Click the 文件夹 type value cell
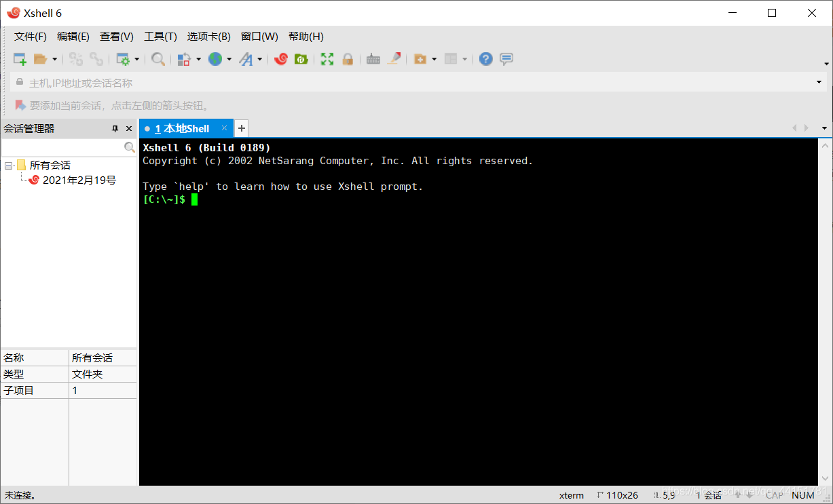This screenshot has height=504, width=833. point(103,374)
